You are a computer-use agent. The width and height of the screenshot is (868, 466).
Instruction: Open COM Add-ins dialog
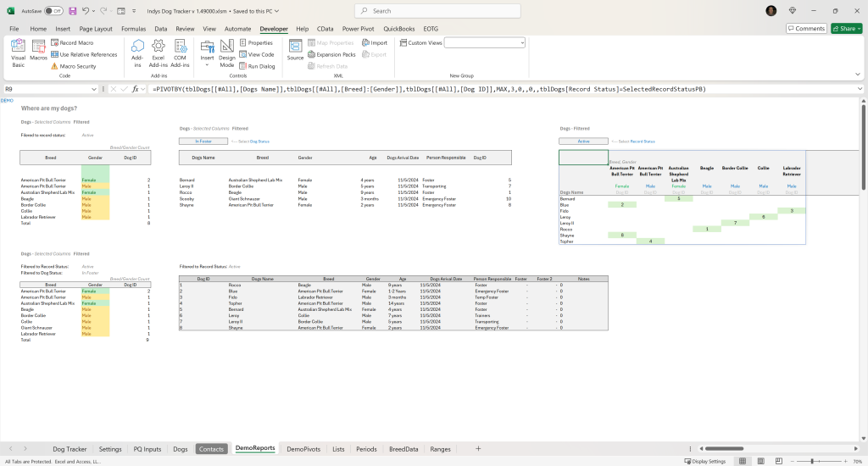click(180, 53)
